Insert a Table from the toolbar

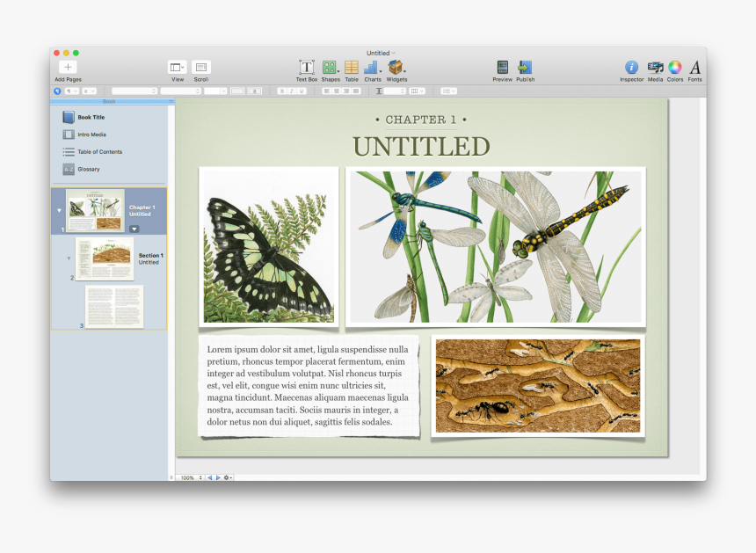(352, 68)
